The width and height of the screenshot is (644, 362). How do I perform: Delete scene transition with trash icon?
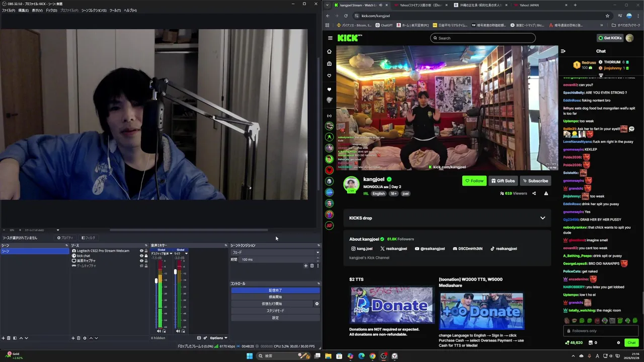[312, 265]
